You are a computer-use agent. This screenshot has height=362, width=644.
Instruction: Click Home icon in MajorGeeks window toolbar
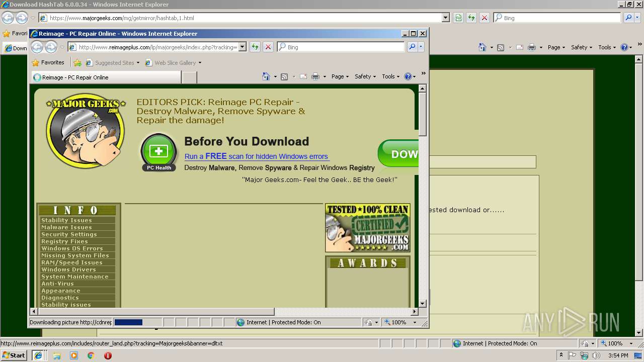[x=482, y=47]
